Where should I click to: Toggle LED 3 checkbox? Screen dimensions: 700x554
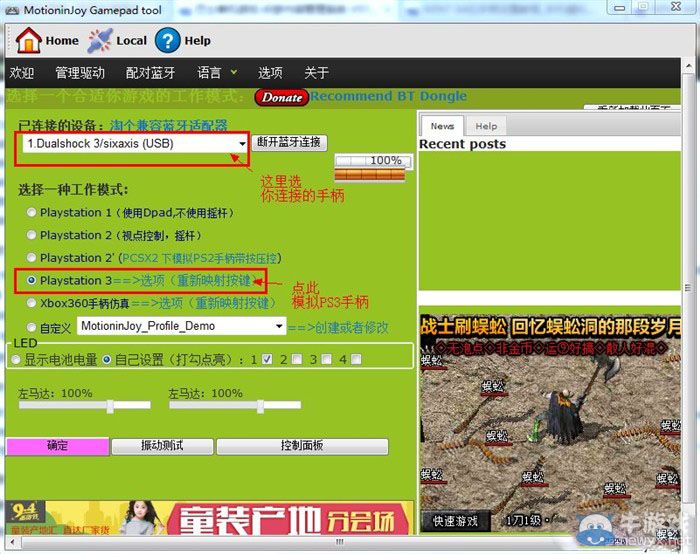(x=327, y=359)
